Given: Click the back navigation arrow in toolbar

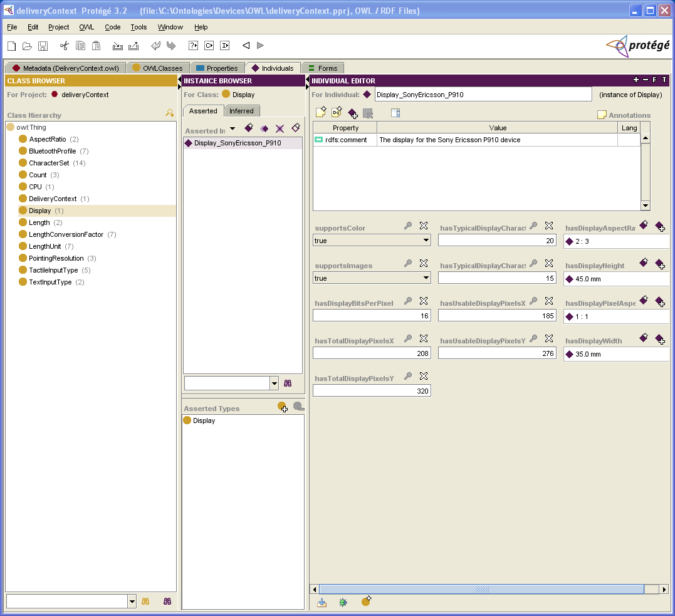Looking at the screenshot, I should coord(246,46).
